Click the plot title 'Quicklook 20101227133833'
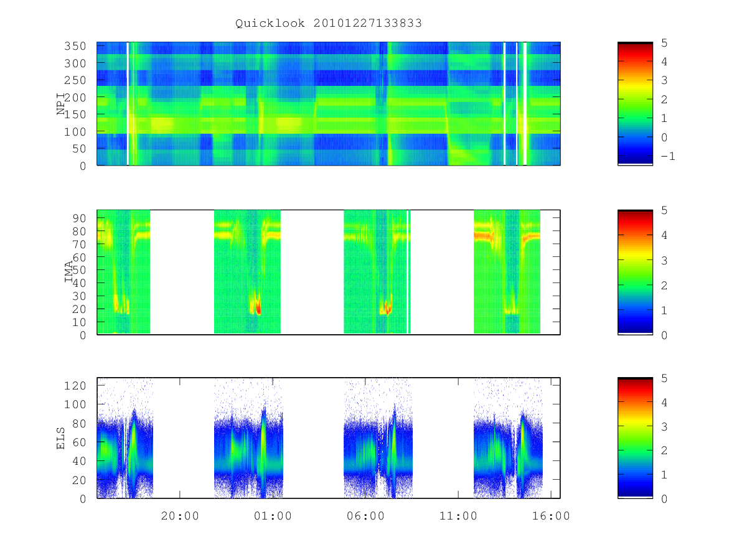747x560 pixels. [329, 24]
